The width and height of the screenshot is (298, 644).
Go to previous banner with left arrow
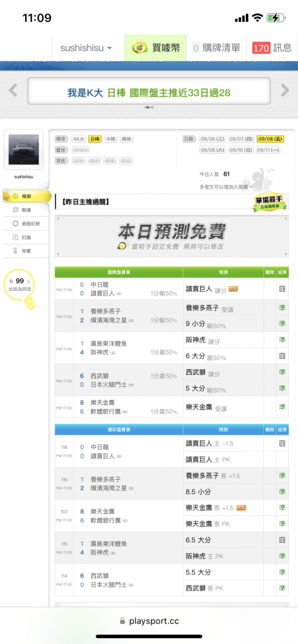click(13, 90)
